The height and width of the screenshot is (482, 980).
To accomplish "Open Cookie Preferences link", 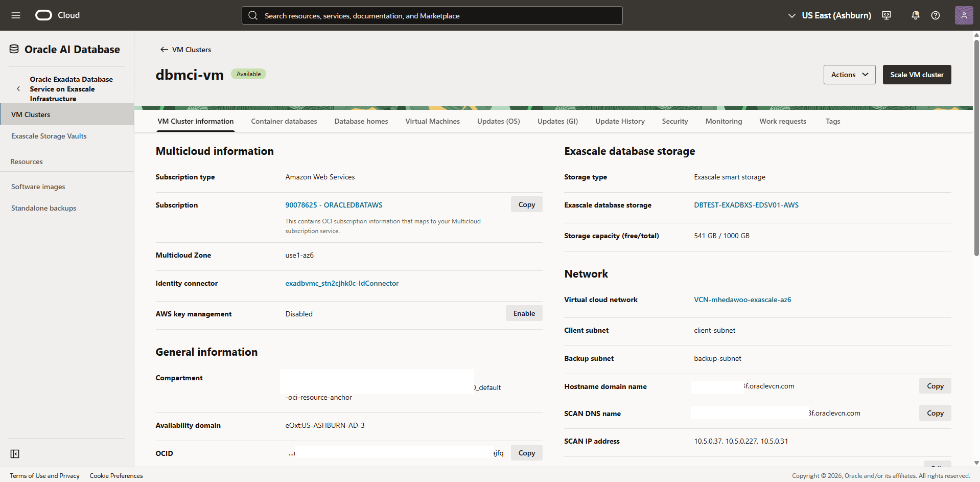I will pos(116,476).
